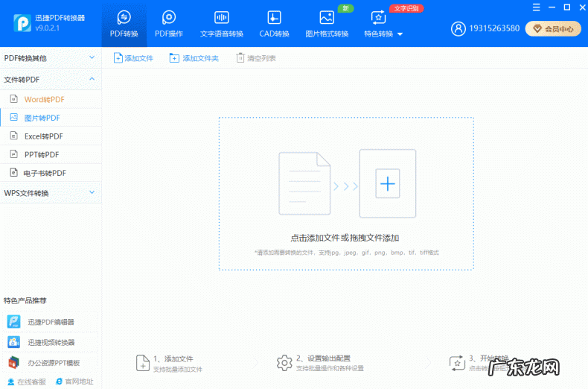This screenshot has height=389, width=588.
Task: Click the account number 19315263580
Action: pyautogui.click(x=494, y=28)
